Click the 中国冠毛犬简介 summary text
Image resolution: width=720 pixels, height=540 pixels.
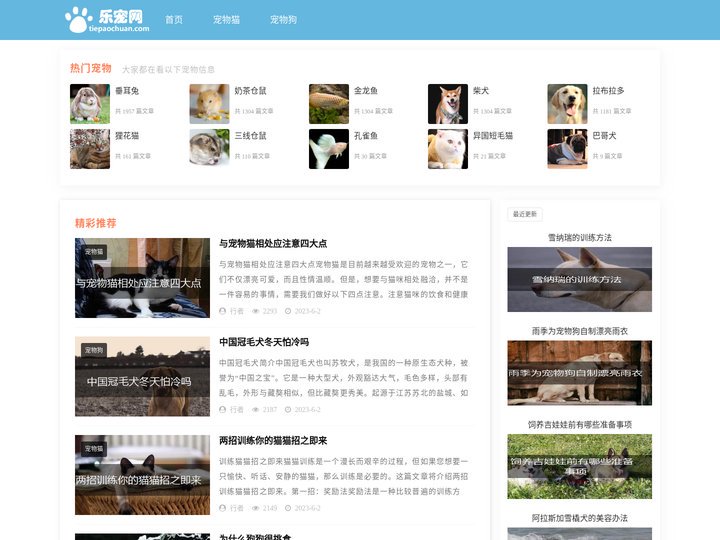pyautogui.click(x=343, y=378)
